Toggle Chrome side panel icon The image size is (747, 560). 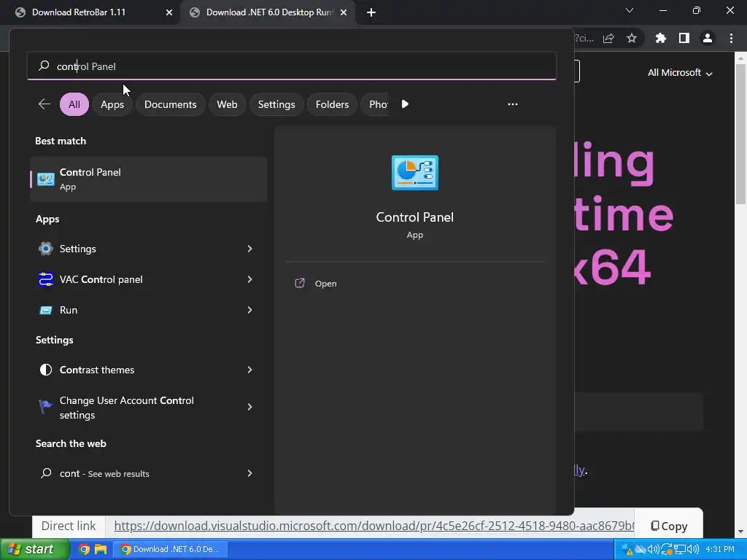(x=684, y=38)
